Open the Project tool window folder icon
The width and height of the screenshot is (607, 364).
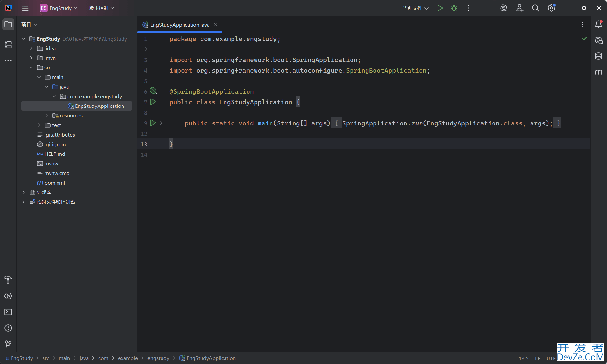[x=8, y=24]
